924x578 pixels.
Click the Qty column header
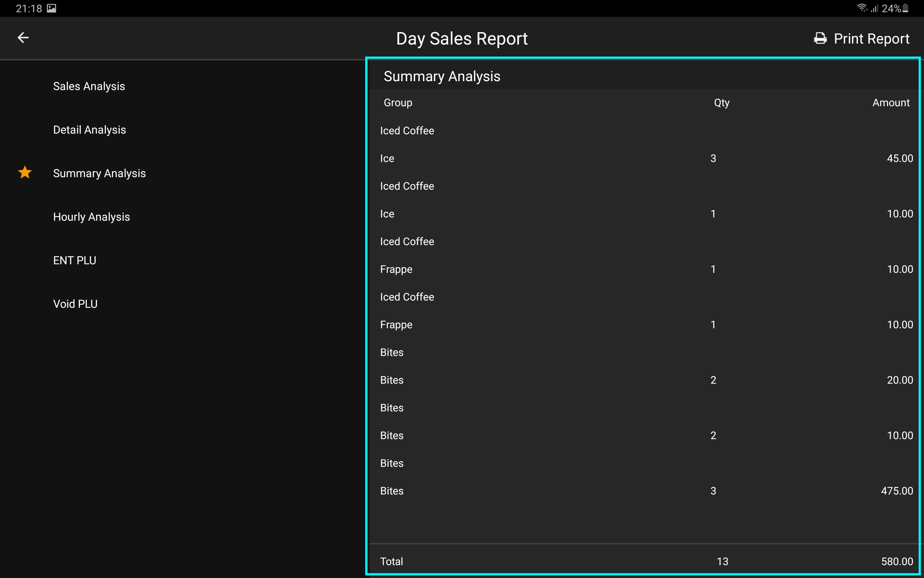click(x=721, y=103)
